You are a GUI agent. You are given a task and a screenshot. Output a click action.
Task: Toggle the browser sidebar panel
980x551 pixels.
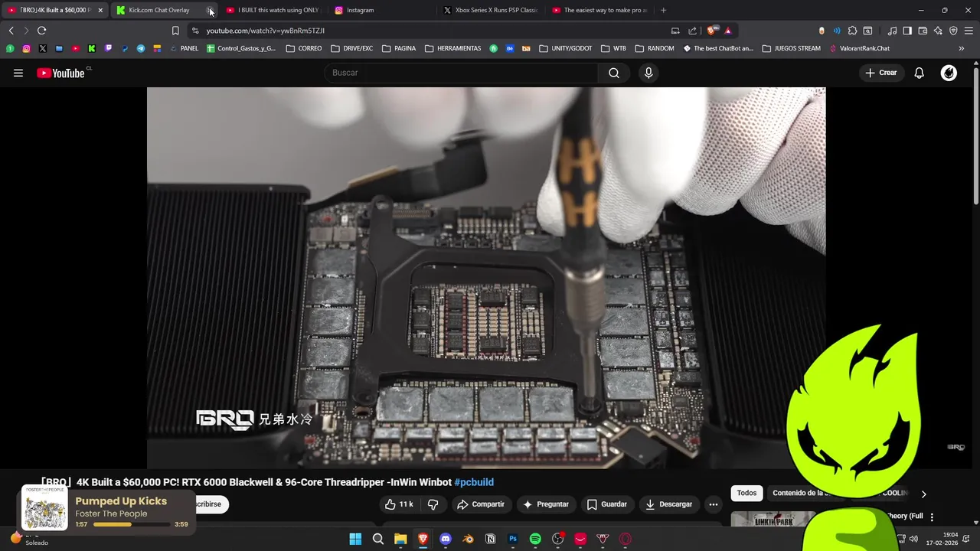pyautogui.click(x=907, y=31)
